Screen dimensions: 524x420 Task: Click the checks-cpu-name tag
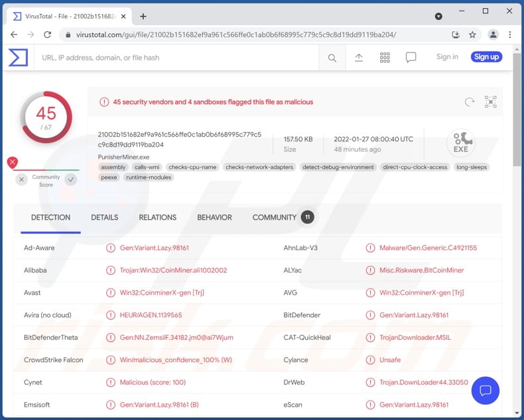[192, 167]
